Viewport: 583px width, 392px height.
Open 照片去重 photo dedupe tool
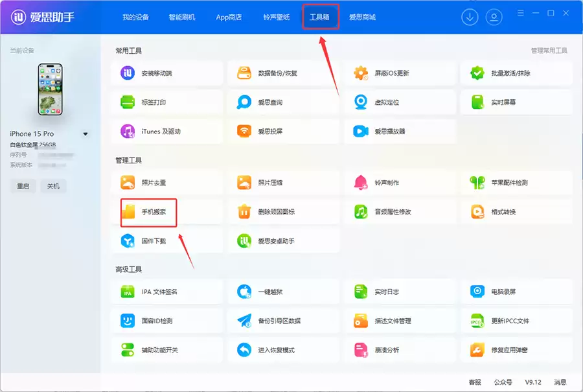[x=167, y=183]
